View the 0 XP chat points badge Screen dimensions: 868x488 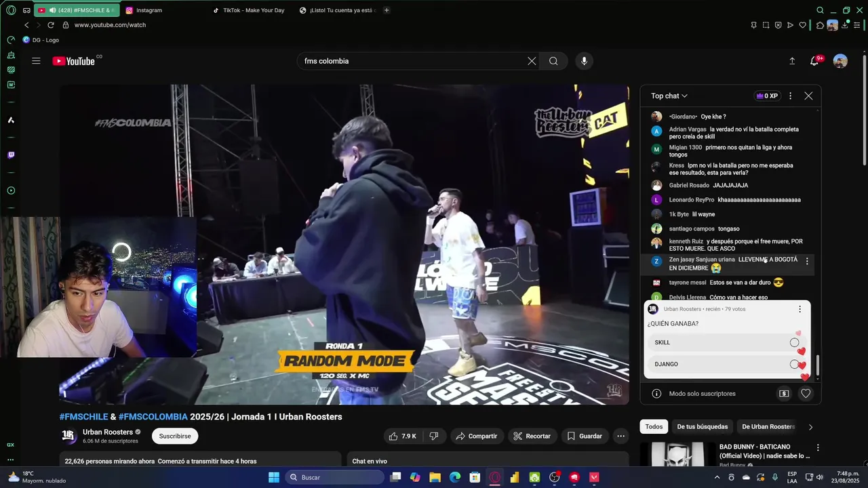pos(767,96)
